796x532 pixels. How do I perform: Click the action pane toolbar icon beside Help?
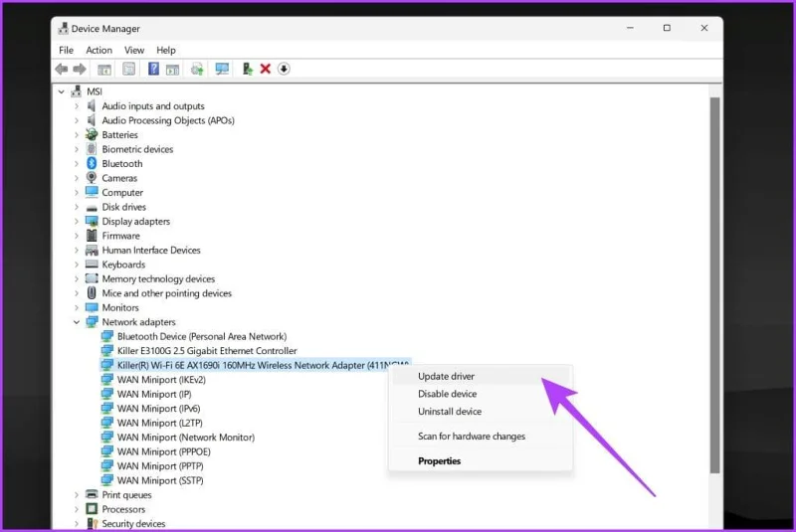coord(172,70)
